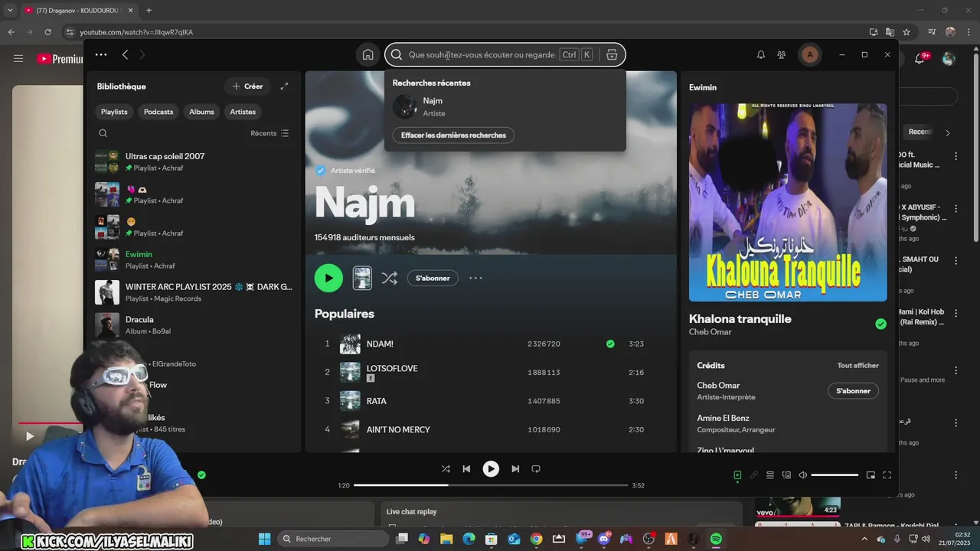The width and height of the screenshot is (980, 551).
Task: Open Spotify from the Windows taskbar
Action: pos(716,539)
